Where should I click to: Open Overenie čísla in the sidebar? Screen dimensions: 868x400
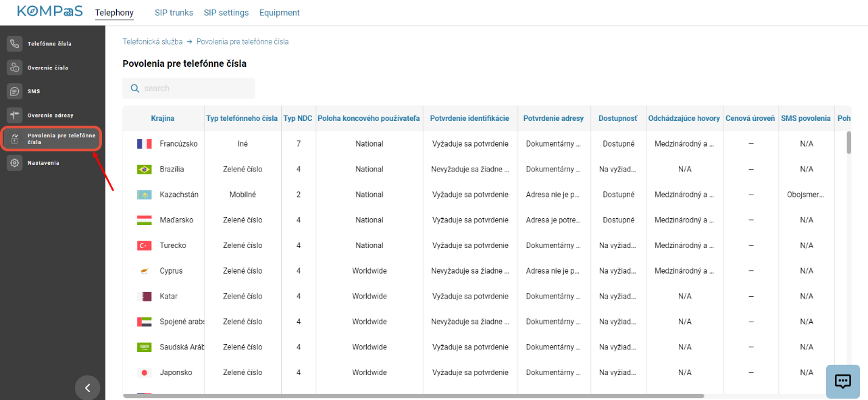coord(48,68)
